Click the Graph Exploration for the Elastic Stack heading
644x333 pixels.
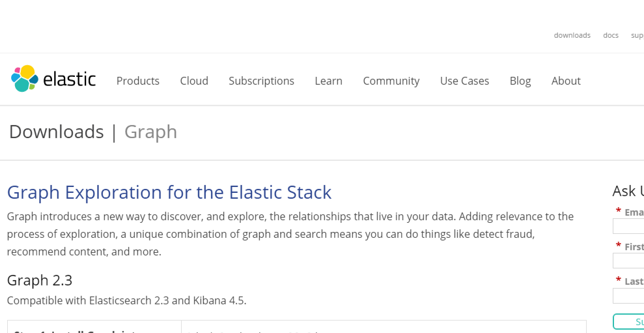tap(169, 192)
